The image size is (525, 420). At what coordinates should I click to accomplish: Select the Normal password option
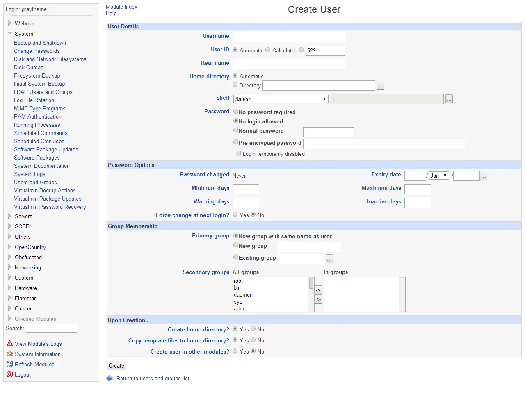click(x=236, y=130)
